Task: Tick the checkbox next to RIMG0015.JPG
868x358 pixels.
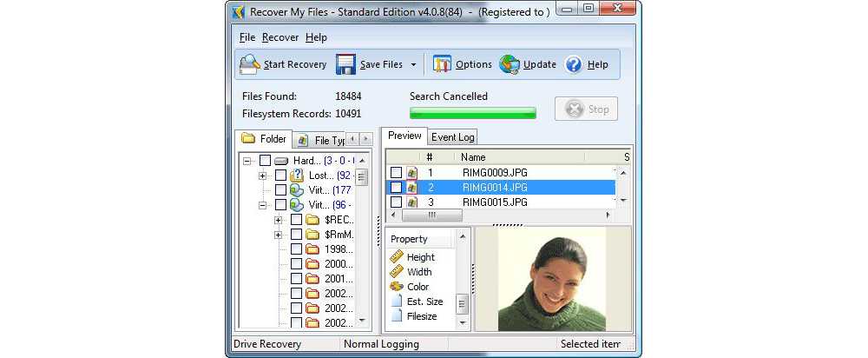Action: 396,202
